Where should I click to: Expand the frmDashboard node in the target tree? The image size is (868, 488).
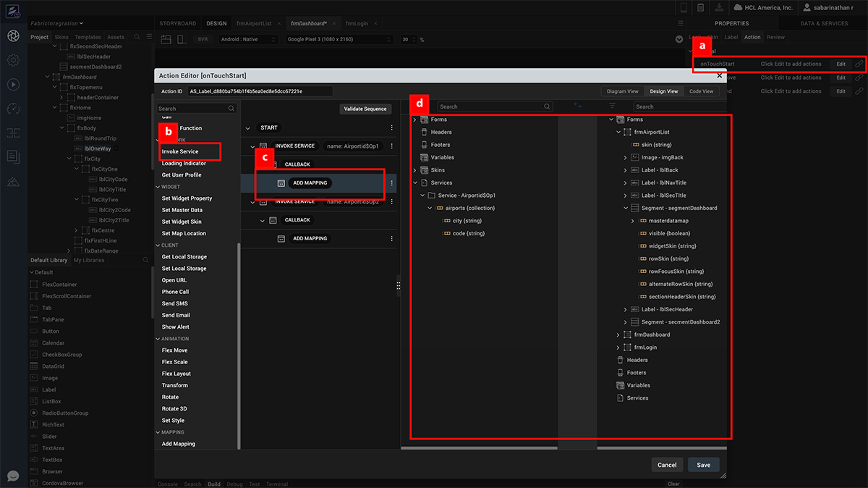(618, 335)
